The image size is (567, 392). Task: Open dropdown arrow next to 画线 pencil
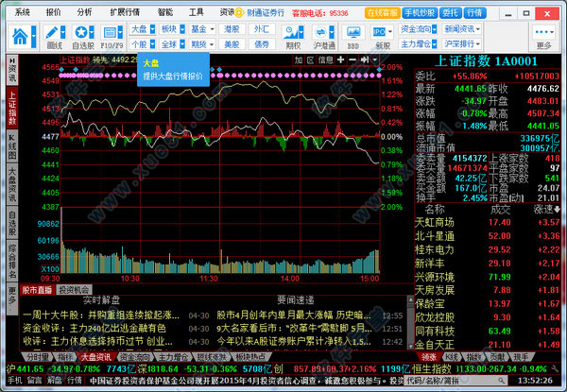(63, 32)
